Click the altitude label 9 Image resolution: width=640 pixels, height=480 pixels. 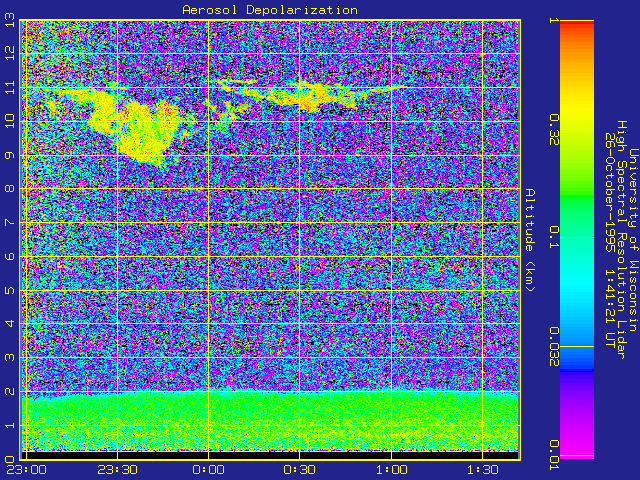pyautogui.click(x=10, y=155)
